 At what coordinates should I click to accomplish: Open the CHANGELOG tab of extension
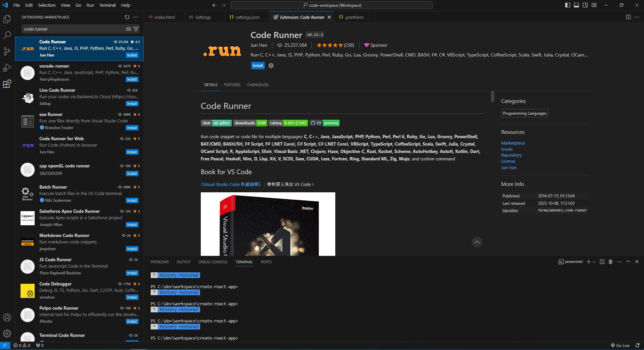(258, 85)
